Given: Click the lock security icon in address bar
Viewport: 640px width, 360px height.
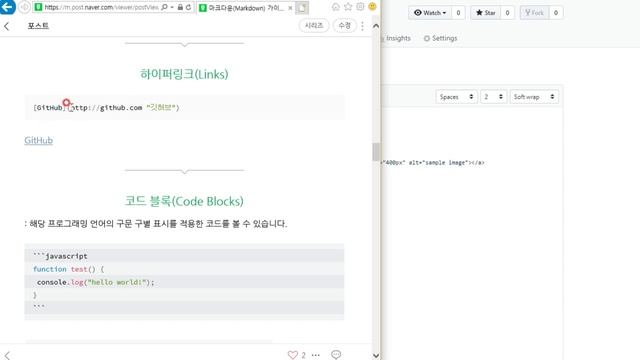Looking at the screenshot, I should coord(180,7).
